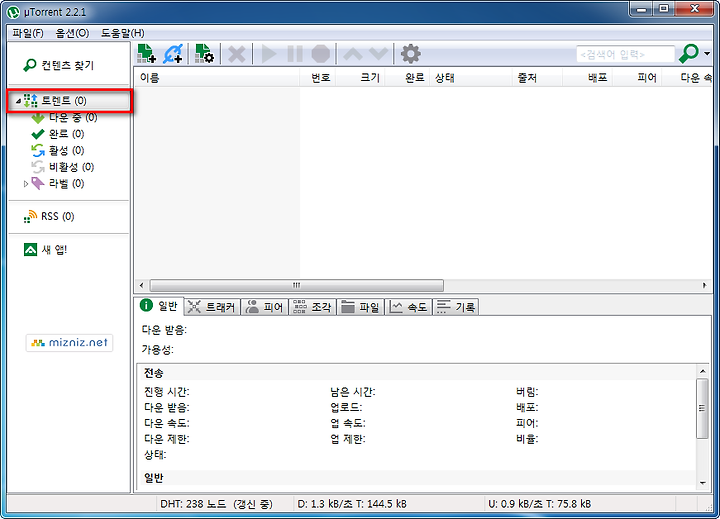
Task: Click the U: 0.9 kB/초 upload status
Action: pyautogui.click(x=539, y=504)
